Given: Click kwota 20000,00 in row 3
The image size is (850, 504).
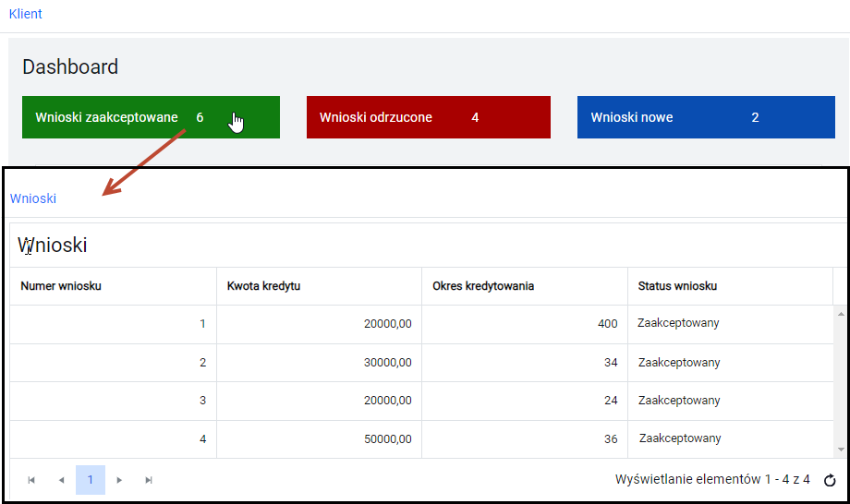Looking at the screenshot, I should 320,401.
